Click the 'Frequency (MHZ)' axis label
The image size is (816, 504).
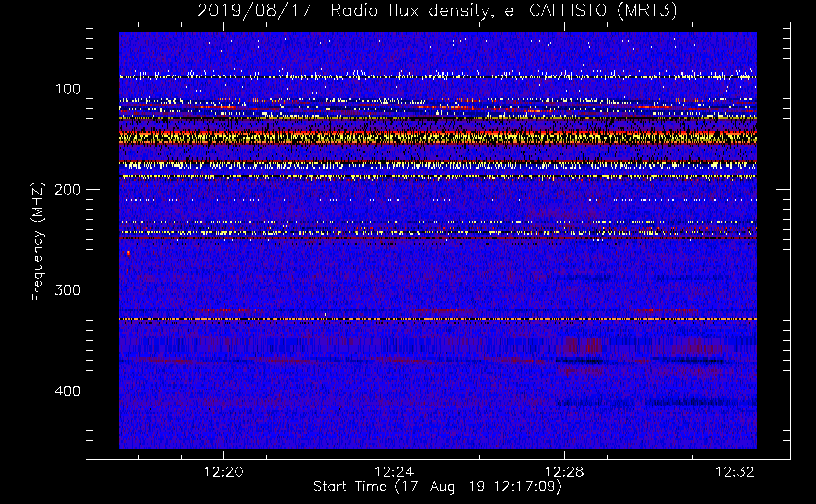tap(38, 241)
